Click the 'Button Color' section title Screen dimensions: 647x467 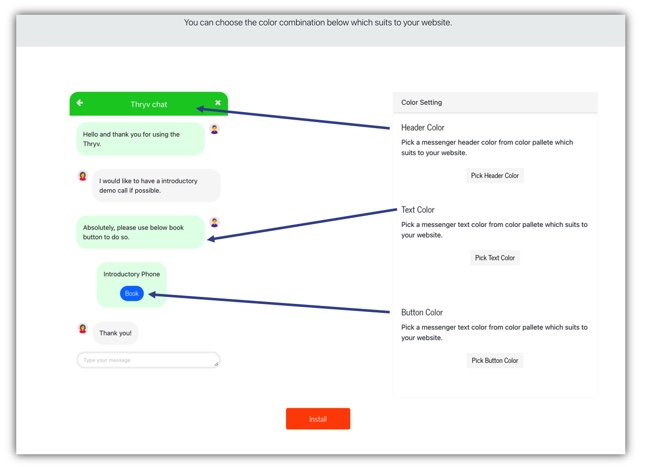pyautogui.click(x=422, y=312)
